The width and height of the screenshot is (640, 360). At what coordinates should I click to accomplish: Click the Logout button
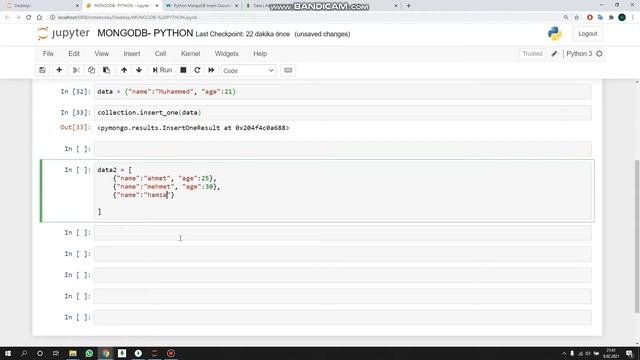coord(587,34)
